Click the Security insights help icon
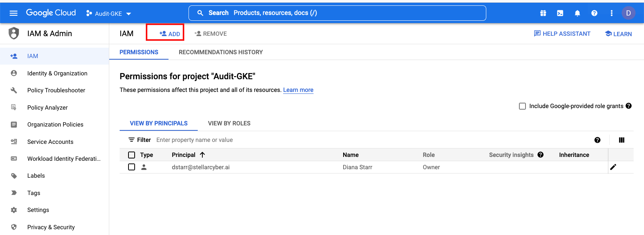The image size is (644, 235). point(541,155)
